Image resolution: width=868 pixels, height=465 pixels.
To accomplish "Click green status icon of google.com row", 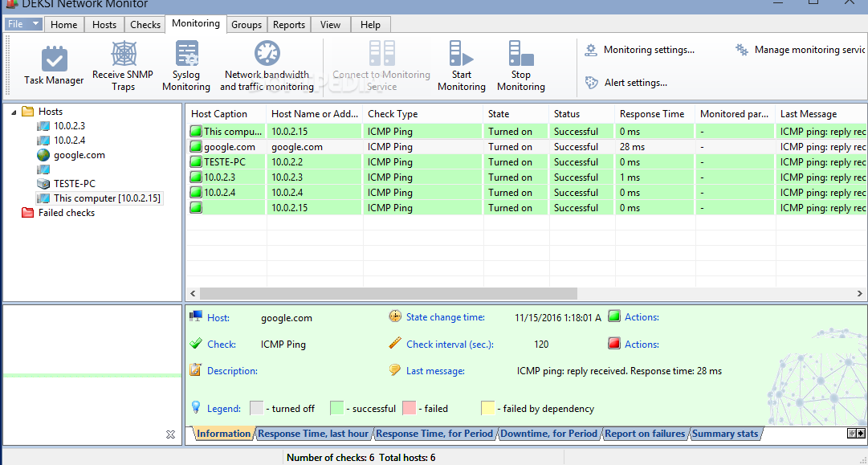I will (x=196, y=147).
